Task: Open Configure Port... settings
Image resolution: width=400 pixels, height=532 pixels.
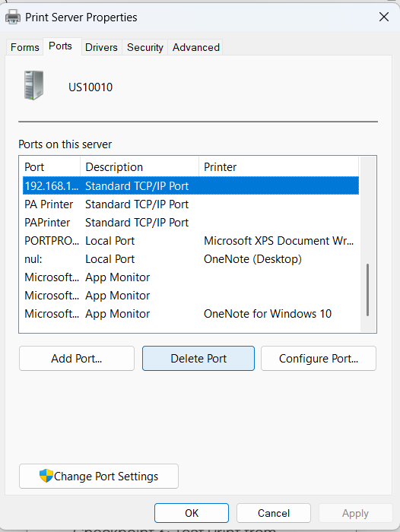Action: [319, 358]
